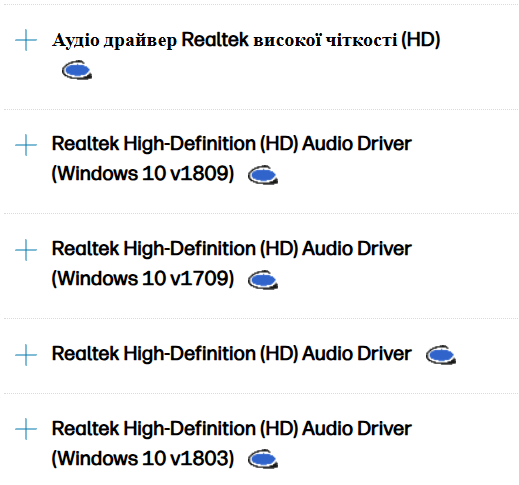
Task: Expand the Windows 10 v1709 driver entry with its plus
Action: click(x=26, y=250)
